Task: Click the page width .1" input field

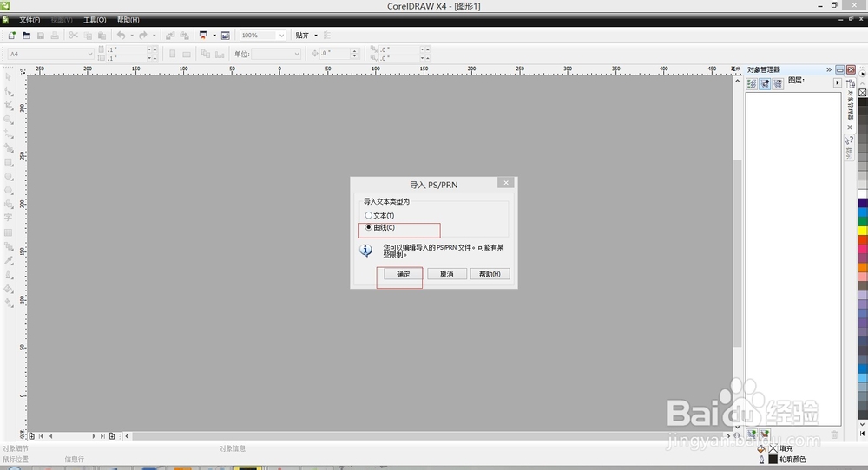Action: coord(126,49)
